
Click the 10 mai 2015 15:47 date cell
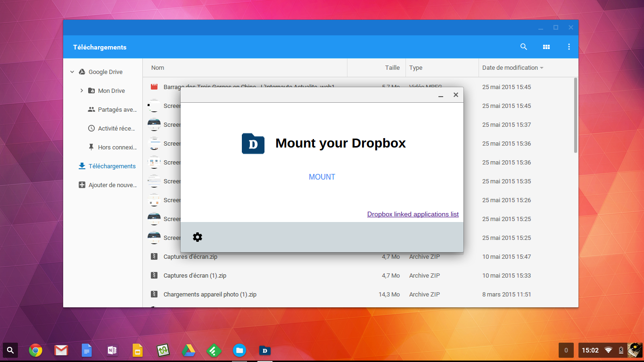pos(506,257)
